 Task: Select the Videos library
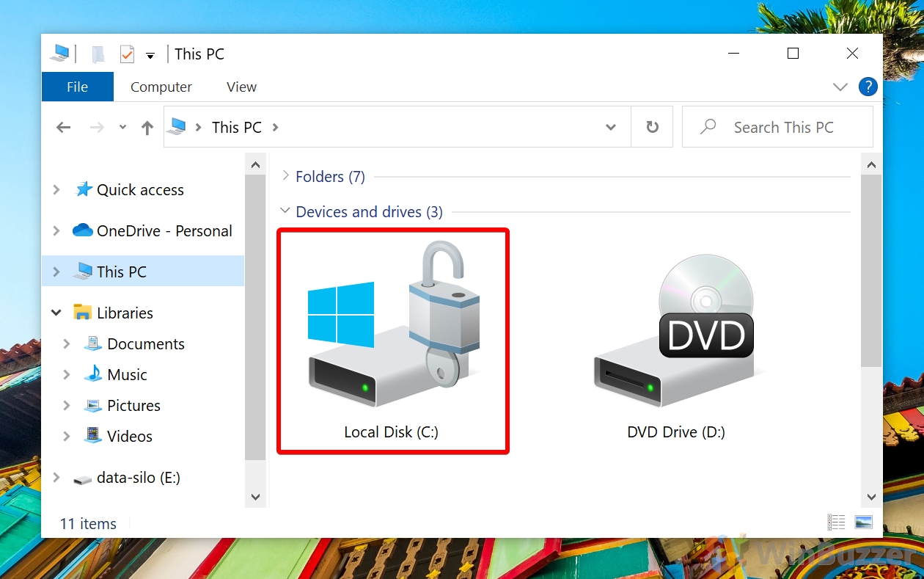pyautogui.click(x=130, y=437)
